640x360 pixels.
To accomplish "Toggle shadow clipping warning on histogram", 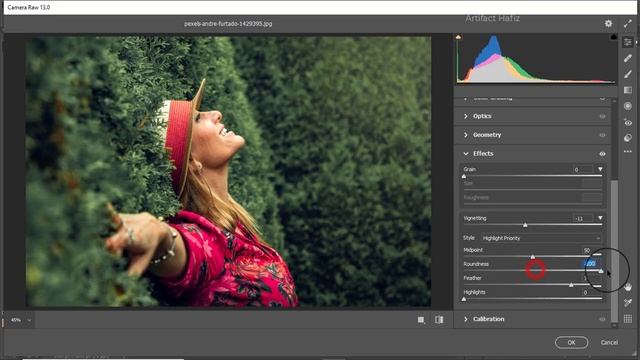I will coord(458,37).
